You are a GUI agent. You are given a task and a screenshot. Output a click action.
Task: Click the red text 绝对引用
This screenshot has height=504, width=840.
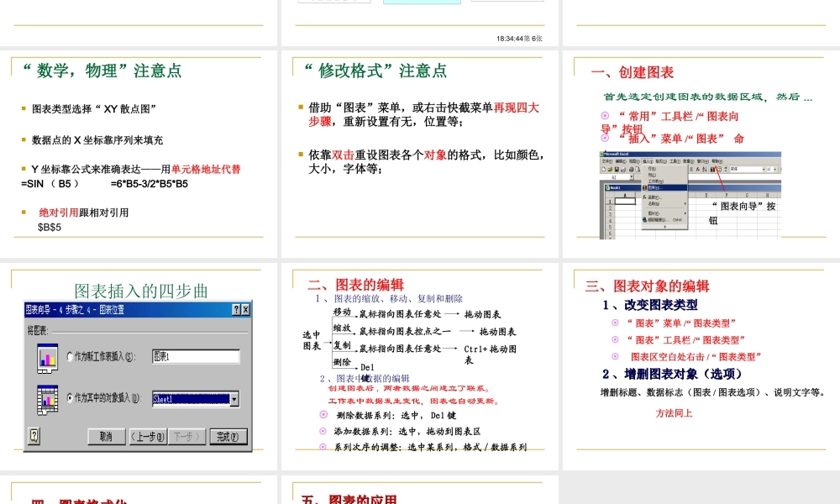tap(59, 213)
